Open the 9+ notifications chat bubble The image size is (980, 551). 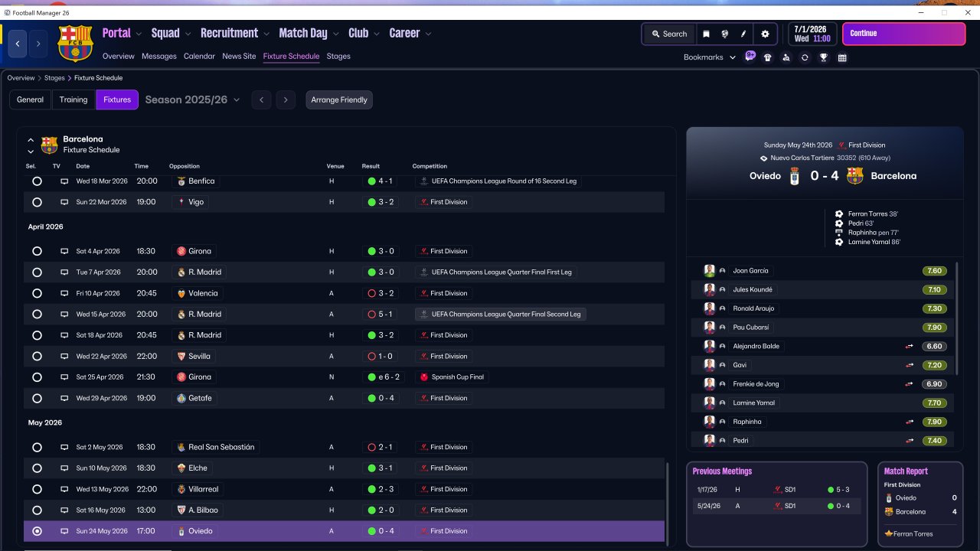tap(750, 57)
